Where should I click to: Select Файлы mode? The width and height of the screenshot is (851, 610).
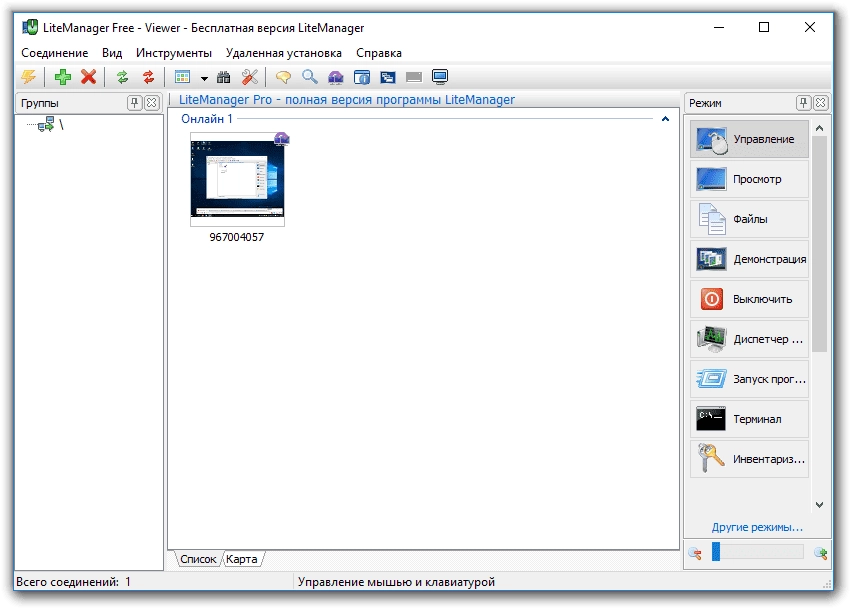click(x=749, y=219)
